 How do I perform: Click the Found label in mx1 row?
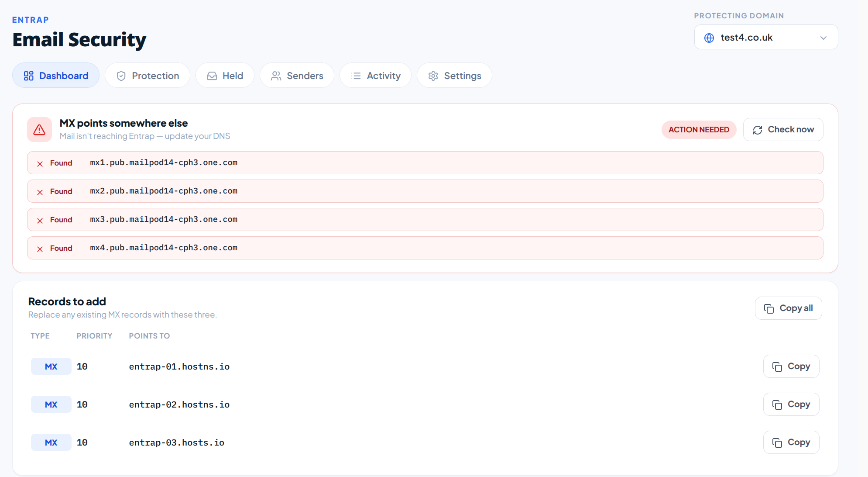pos(61,163)
